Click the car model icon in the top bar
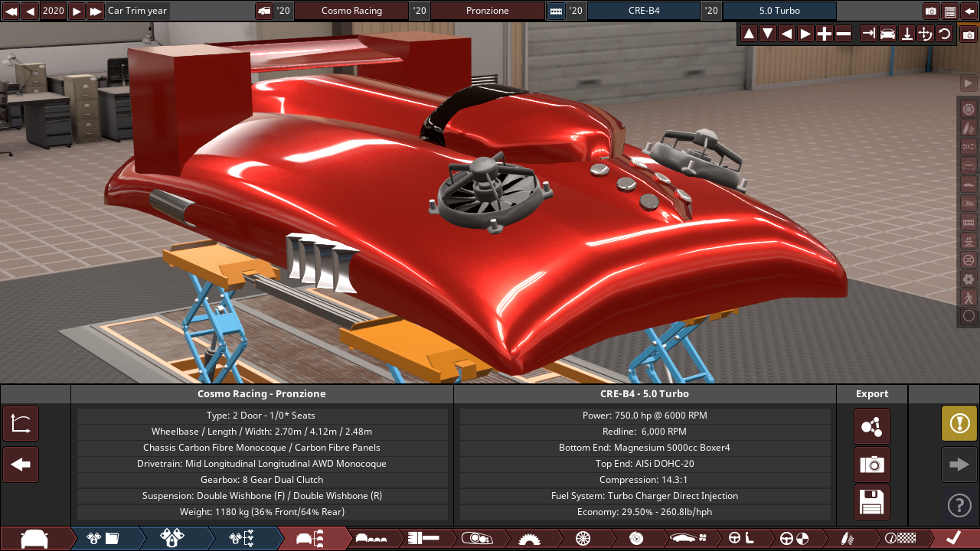Image resolution: width=980 pixels, height=551 pixels. click(x=263, y=11)
